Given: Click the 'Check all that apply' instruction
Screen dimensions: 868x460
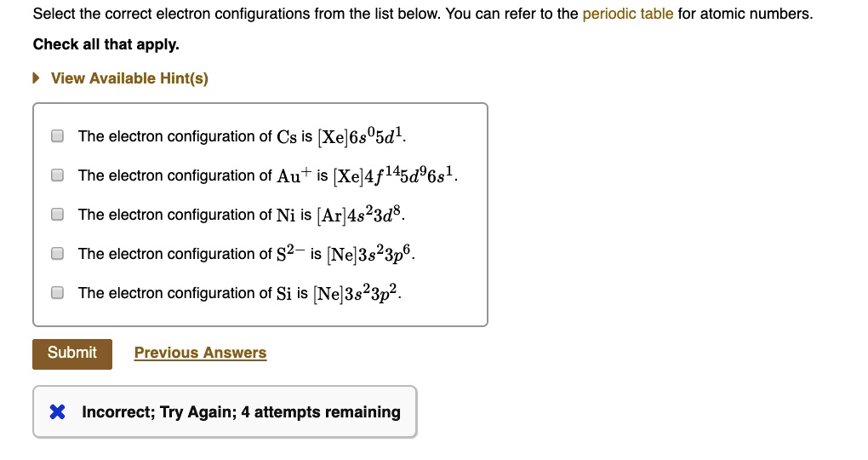Looking at the screenshot, I should 106,44.
